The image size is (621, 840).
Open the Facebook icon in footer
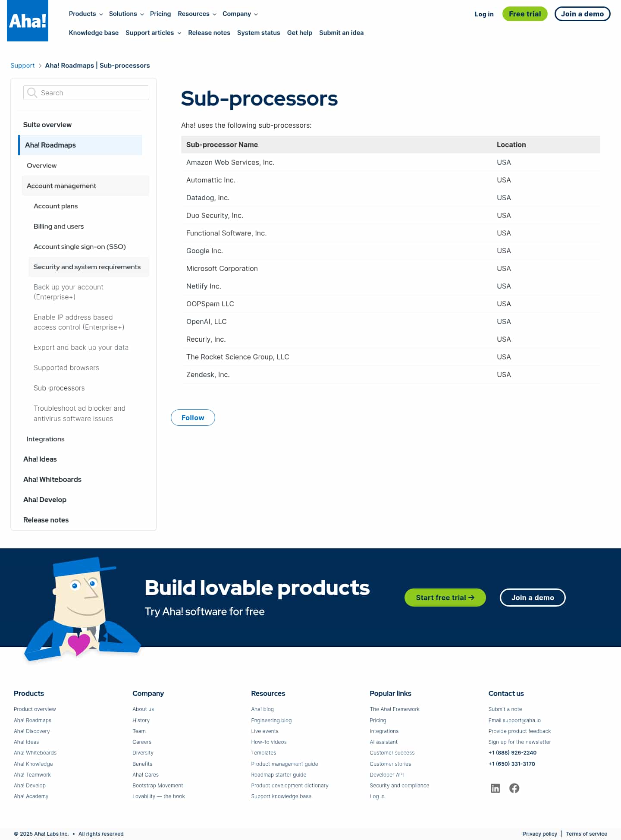[514, 788]
